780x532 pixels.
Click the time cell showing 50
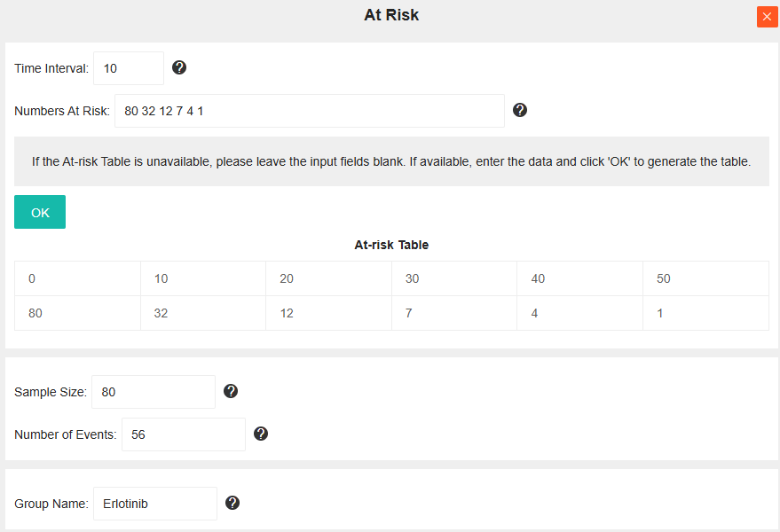[705, 278]
